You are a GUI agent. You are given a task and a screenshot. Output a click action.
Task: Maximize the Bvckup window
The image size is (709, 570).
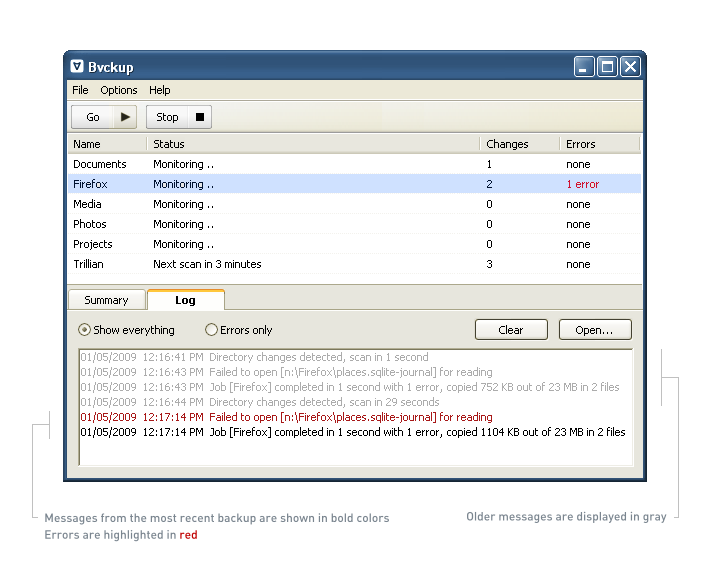pyautogui.click(x=607, y=67)
